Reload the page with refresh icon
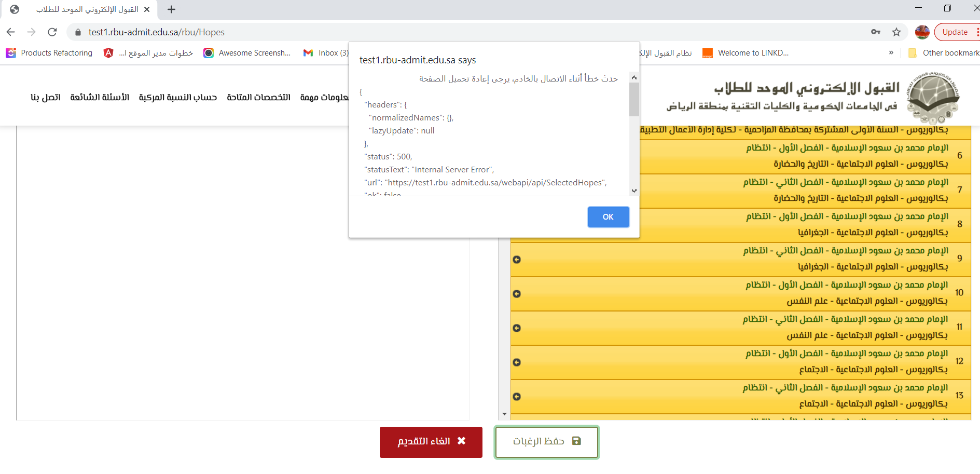The image size is (980, 474). [52, 32]
